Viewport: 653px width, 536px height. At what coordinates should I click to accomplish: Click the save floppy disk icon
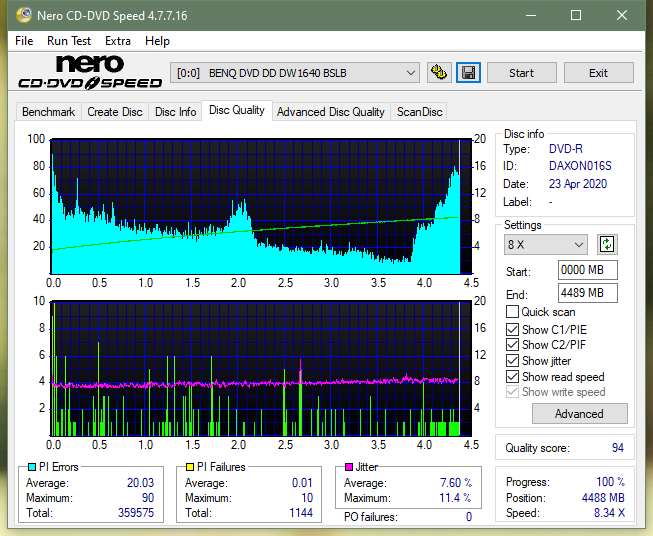point(469,73)
